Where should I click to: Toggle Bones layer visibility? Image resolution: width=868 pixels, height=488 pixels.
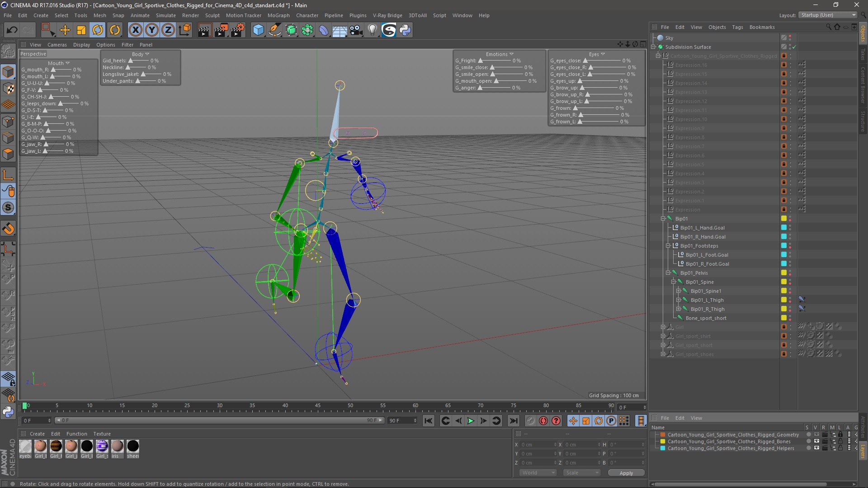point(816,441)
